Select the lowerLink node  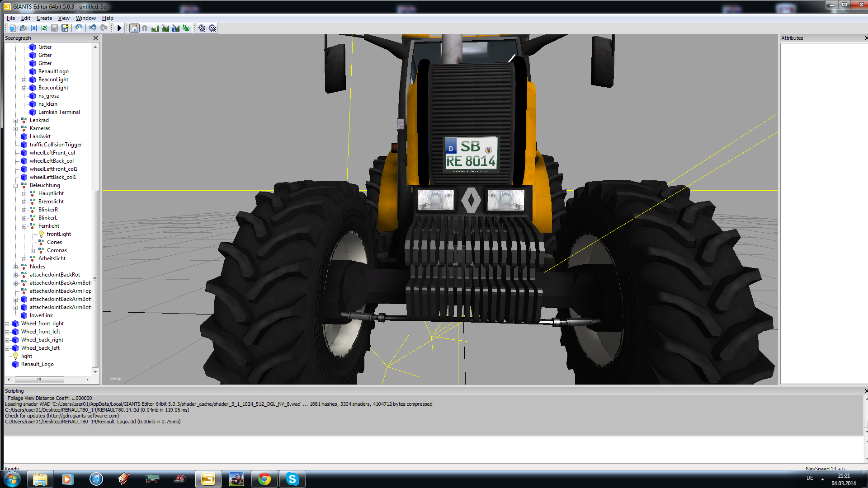tap(41, 315)
